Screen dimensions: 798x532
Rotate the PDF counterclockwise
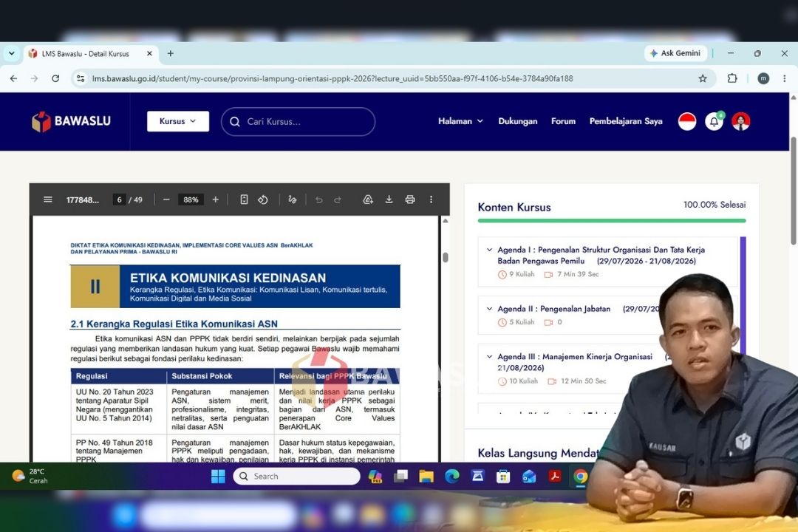(262, 199)
